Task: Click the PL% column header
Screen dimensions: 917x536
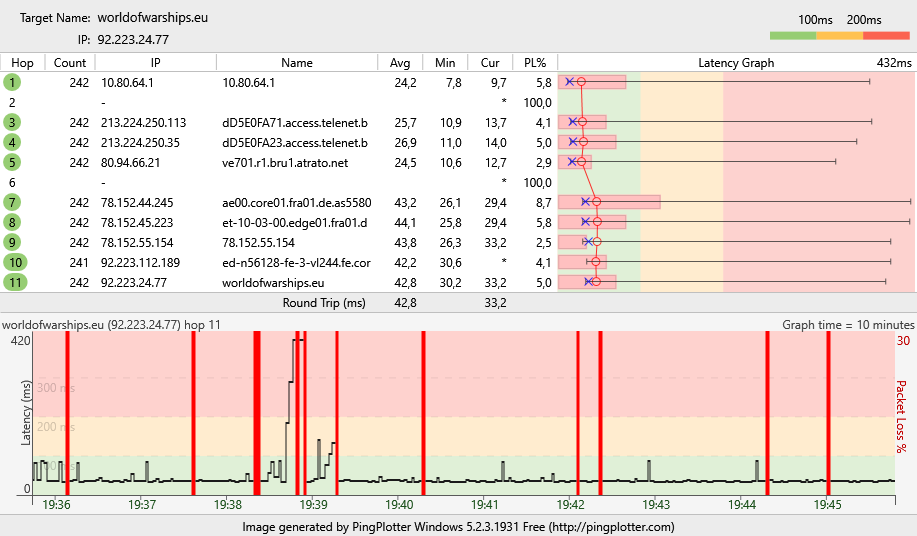Action: click(x=536, y=63)
